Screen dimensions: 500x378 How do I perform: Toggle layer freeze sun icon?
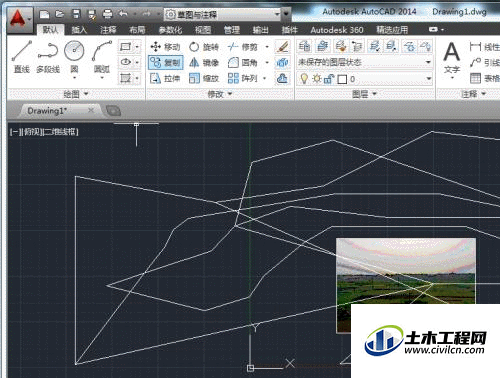tap(316, 79)
